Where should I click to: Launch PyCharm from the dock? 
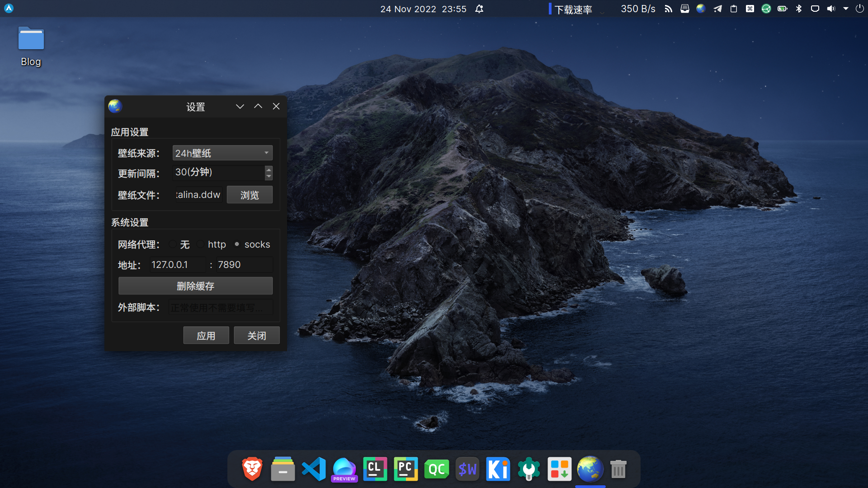coord(406,469)
